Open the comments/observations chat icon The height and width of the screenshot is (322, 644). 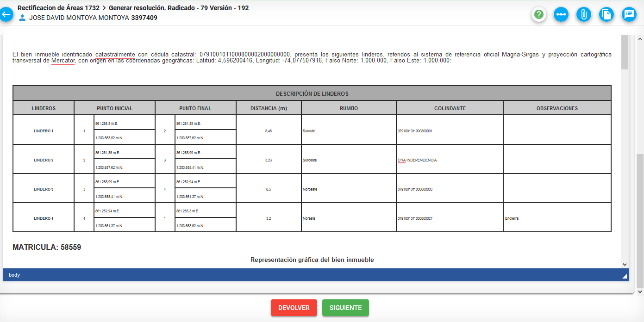click(629, 14)
